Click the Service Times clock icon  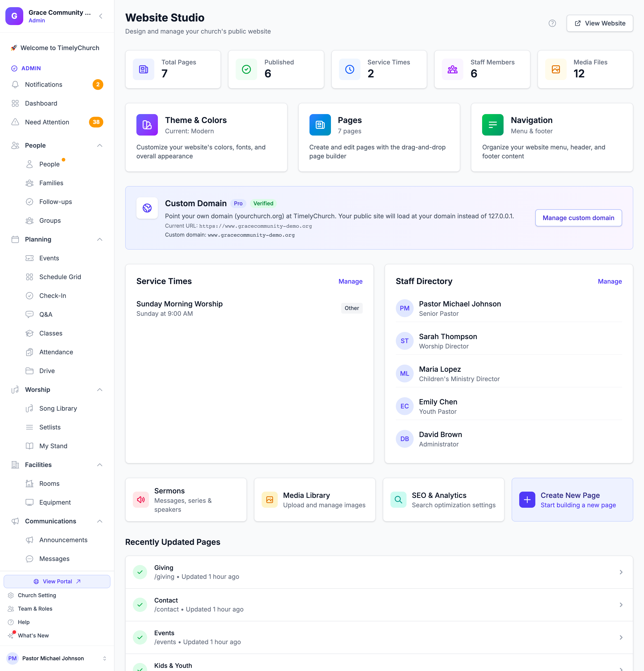coord(349,70)
